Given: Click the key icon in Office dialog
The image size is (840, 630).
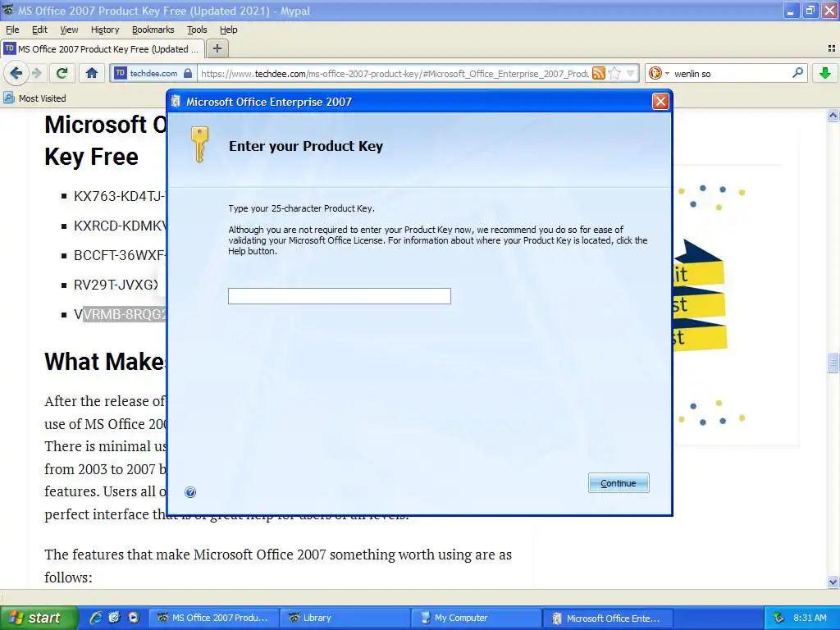Looking at the screenshot, I should pyautogui.click(x=200, y=144).
